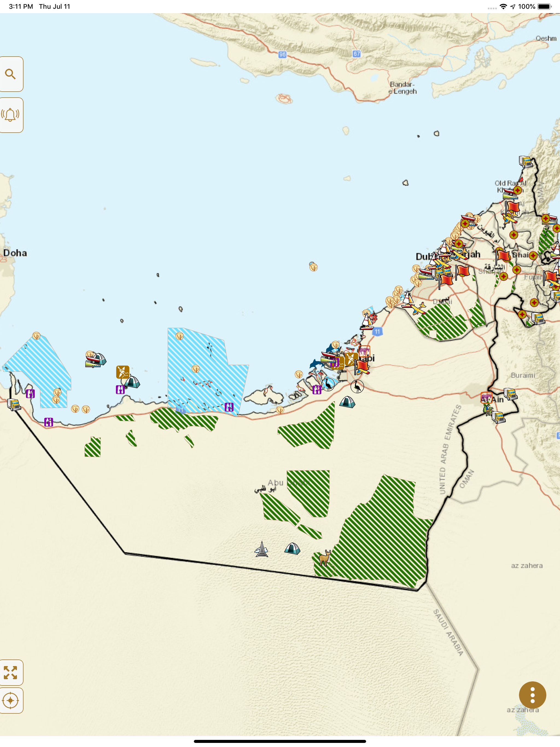Viewport: 560px width, 747px height.
Task: Tap coral icon atop the western marine zone
Action: tap(36, 336)
